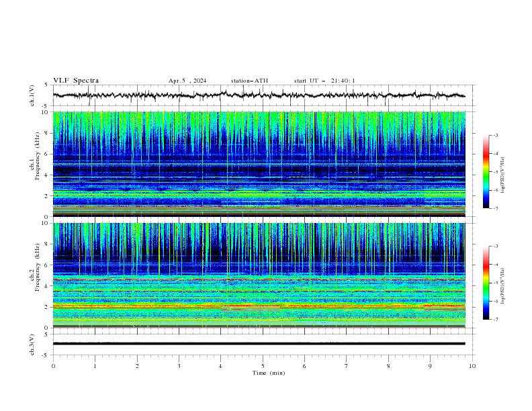
Task: Click the "station=ATH" header label
Action: tap(249, 81)
